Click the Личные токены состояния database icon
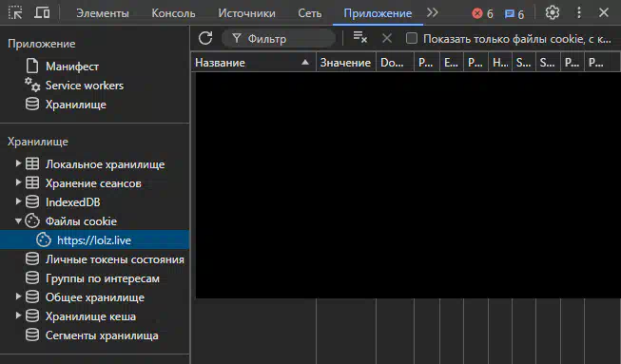Image resolution: width=621 pixels, height=364 pixels. [x=32, y=259]
